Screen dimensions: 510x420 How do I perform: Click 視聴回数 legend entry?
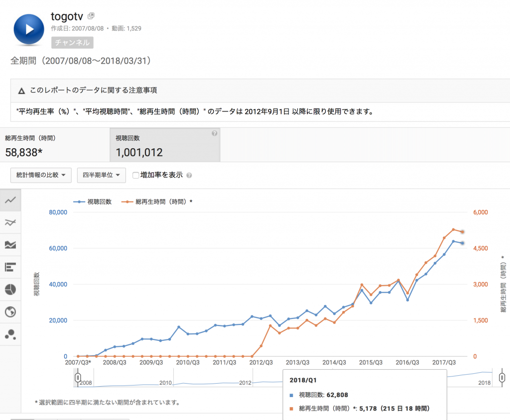pos(92,202)
